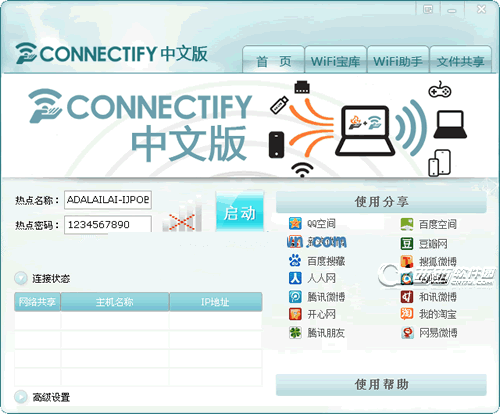Click the QQ空间 star icon

click(x=295, y=223)
